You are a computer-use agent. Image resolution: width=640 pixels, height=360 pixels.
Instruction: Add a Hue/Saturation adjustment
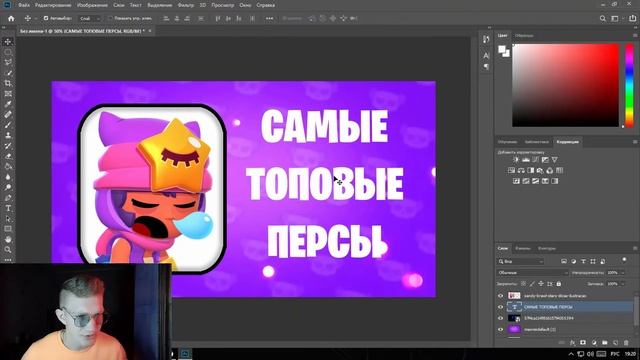[511, 170]
